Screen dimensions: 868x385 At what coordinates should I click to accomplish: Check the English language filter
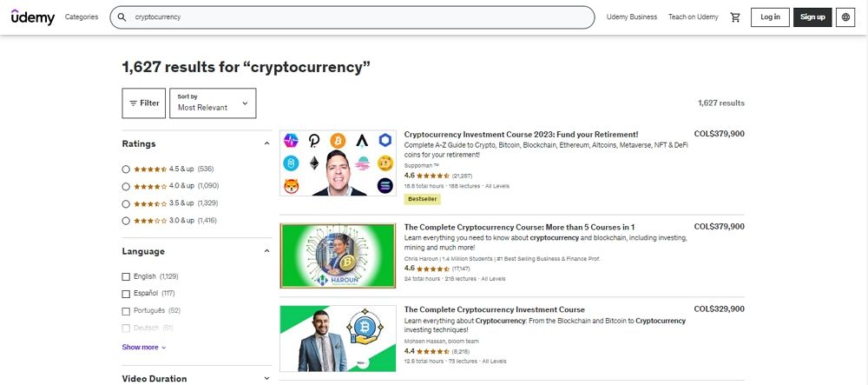(x=127, y=276)
